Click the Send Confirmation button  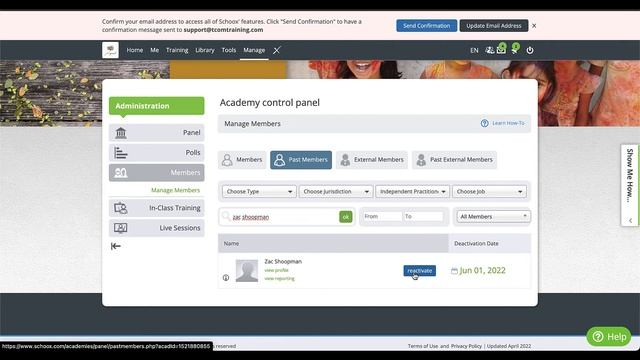(427, 26)
